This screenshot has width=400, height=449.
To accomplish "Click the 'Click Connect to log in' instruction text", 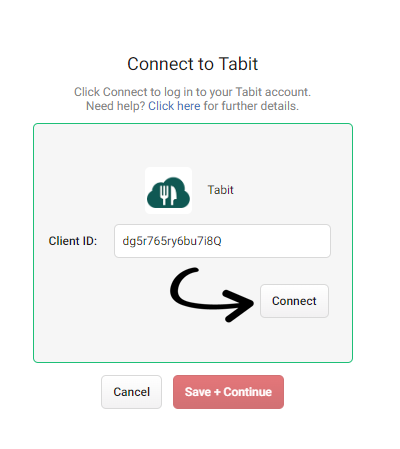I will click(x=192, y=92).
